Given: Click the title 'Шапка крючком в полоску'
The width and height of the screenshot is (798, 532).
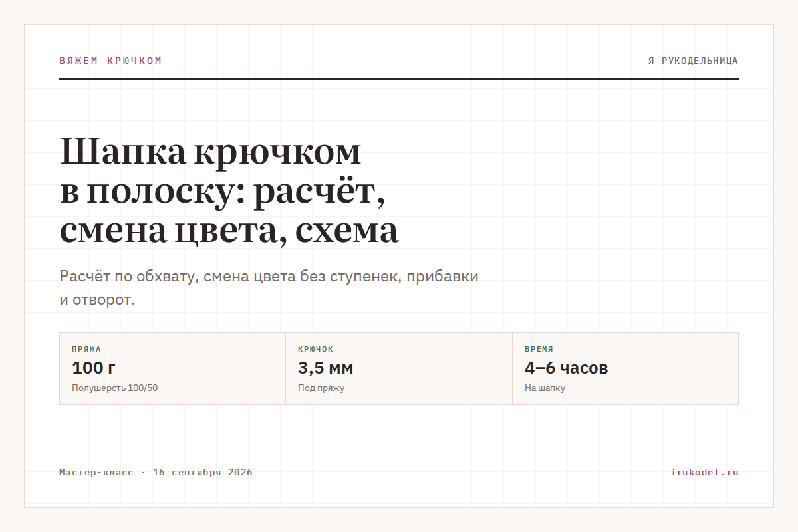Looking at the screenshot, I should tap(229, 191).
